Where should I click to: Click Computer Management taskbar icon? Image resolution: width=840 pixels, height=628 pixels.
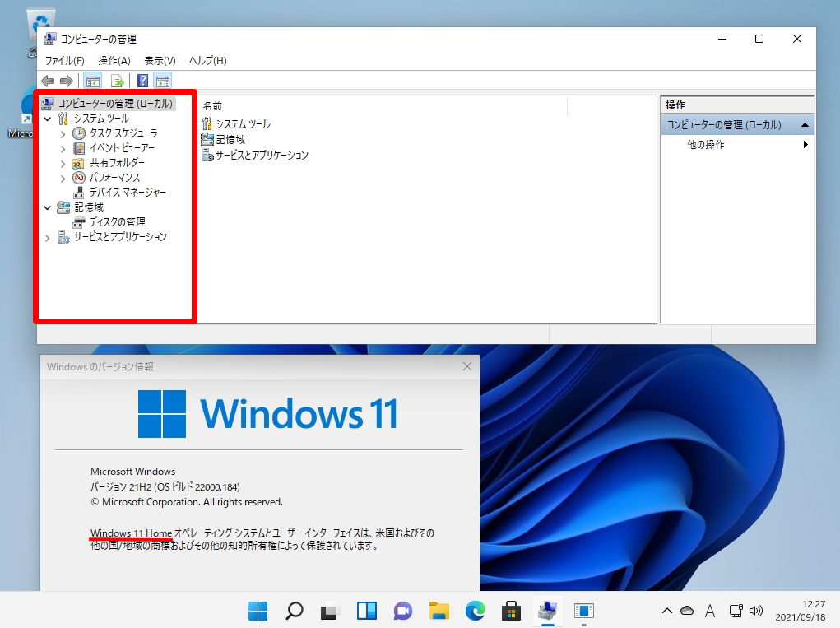pos(547,611)
